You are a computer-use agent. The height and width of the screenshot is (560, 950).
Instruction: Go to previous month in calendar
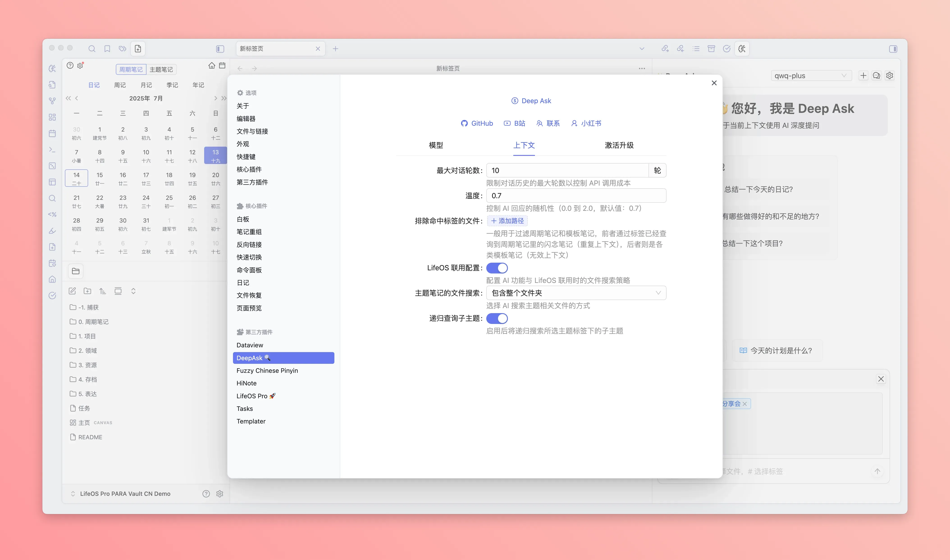(77, 98)
